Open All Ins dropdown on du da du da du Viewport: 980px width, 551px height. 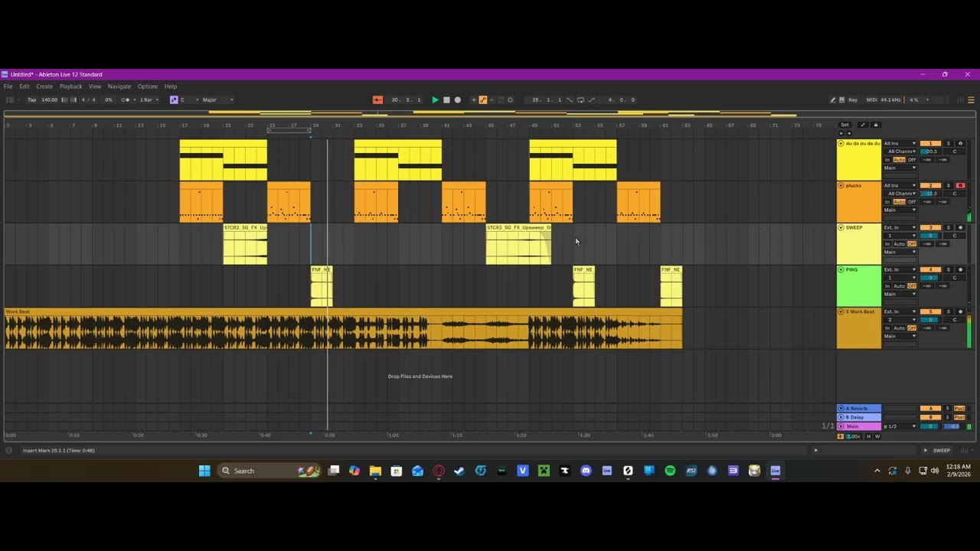tap(900, 143)
